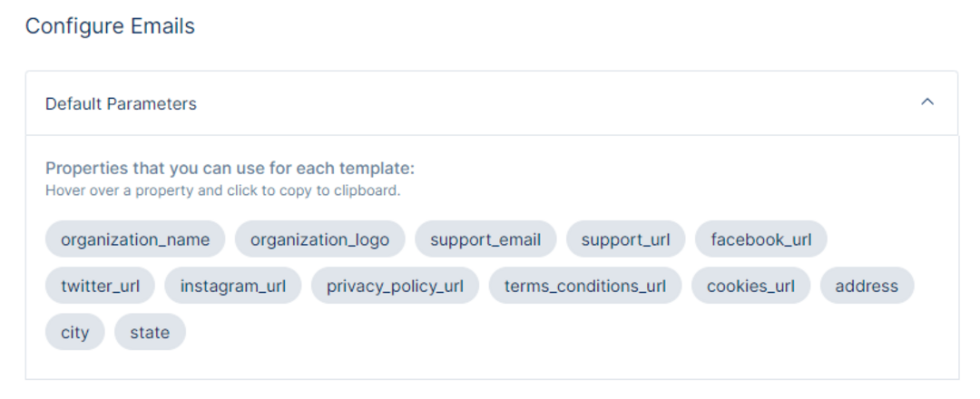This screenshot has height=399, width=980.
Task: Copy the city property chip
Action: tap(75, 332)
